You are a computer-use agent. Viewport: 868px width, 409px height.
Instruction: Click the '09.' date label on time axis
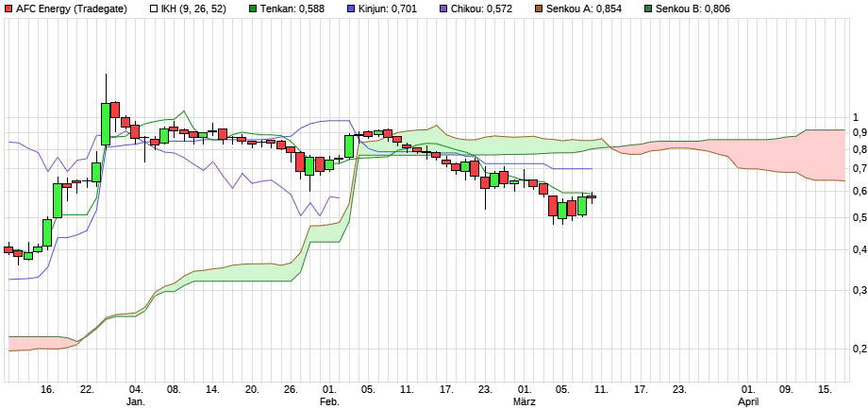[x=787, y=389]
